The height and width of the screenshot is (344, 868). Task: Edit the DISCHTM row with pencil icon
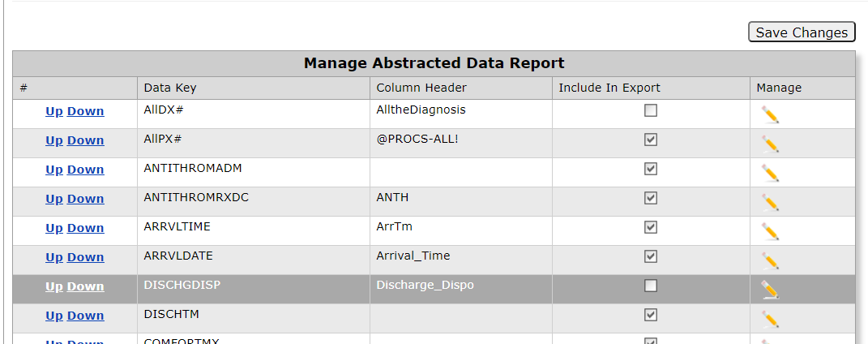pos(770,320)
